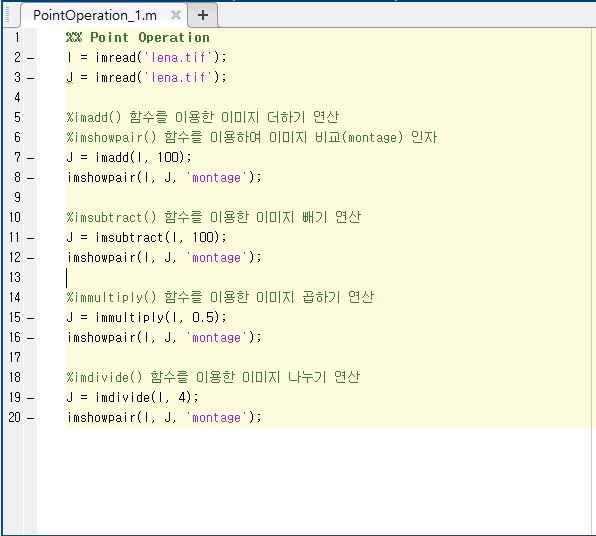Click 'immultiply(I, 0.5)' on line 15
The width and height of the screenshot is (596, 536).
pos(157,317)
